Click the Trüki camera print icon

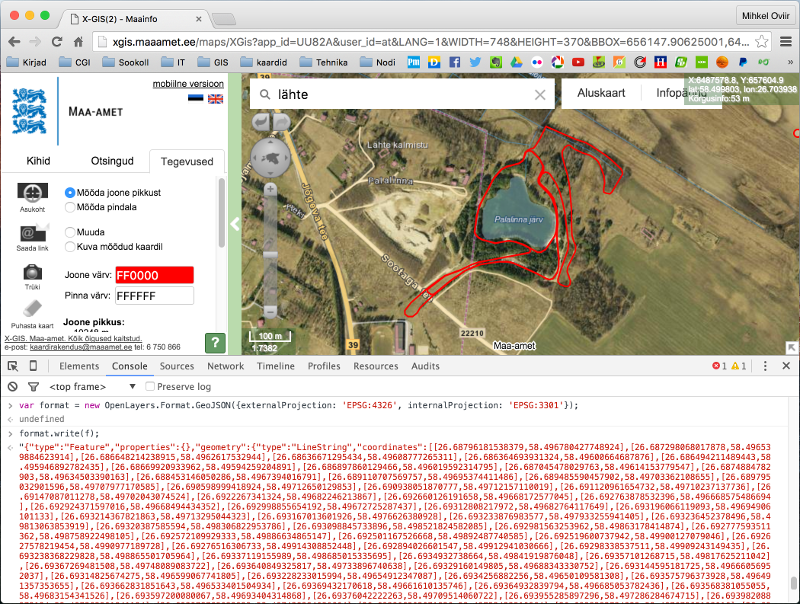click(33, 272)
